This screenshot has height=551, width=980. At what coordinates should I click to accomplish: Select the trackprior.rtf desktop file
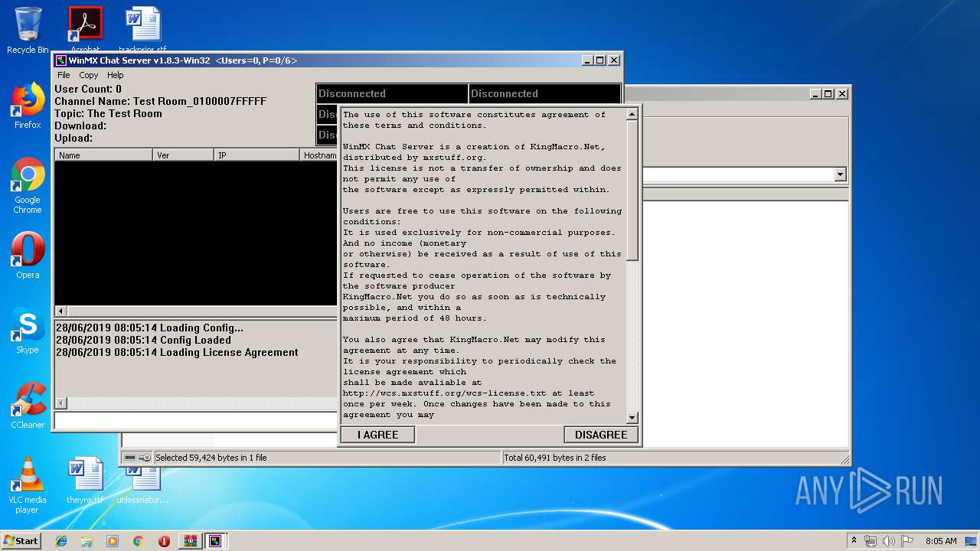pyautogui.click(x=142, y=29)
